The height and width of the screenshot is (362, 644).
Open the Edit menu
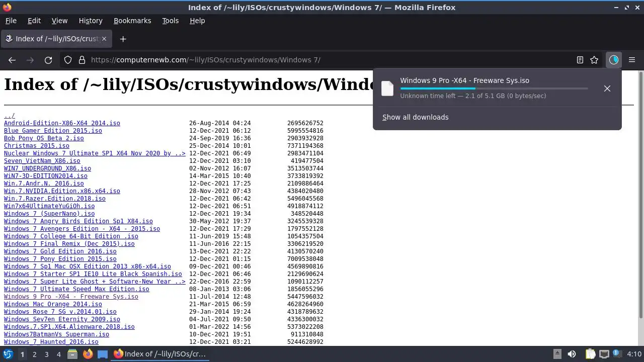coord(34,21)
